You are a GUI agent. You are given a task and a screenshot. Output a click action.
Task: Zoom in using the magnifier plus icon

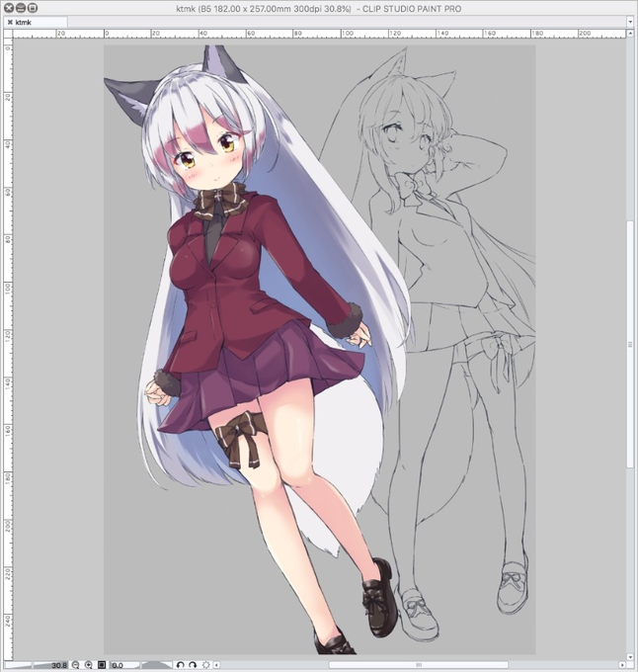click(88, 665)
